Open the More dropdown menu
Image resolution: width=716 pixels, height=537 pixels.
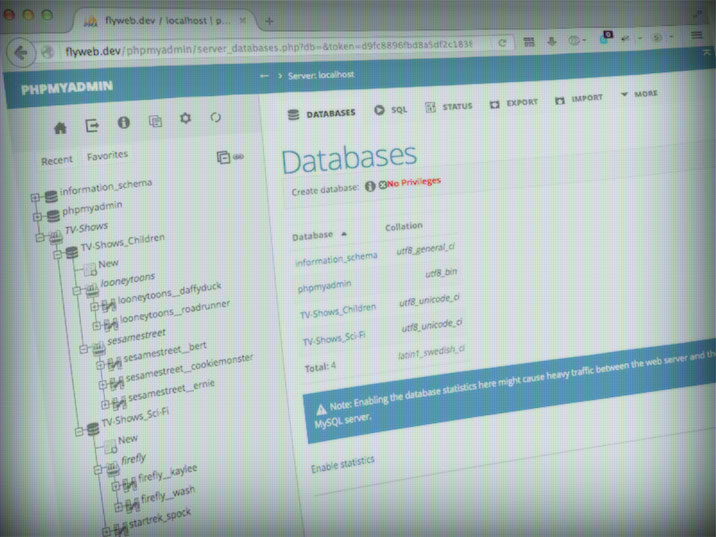(640, 94)
